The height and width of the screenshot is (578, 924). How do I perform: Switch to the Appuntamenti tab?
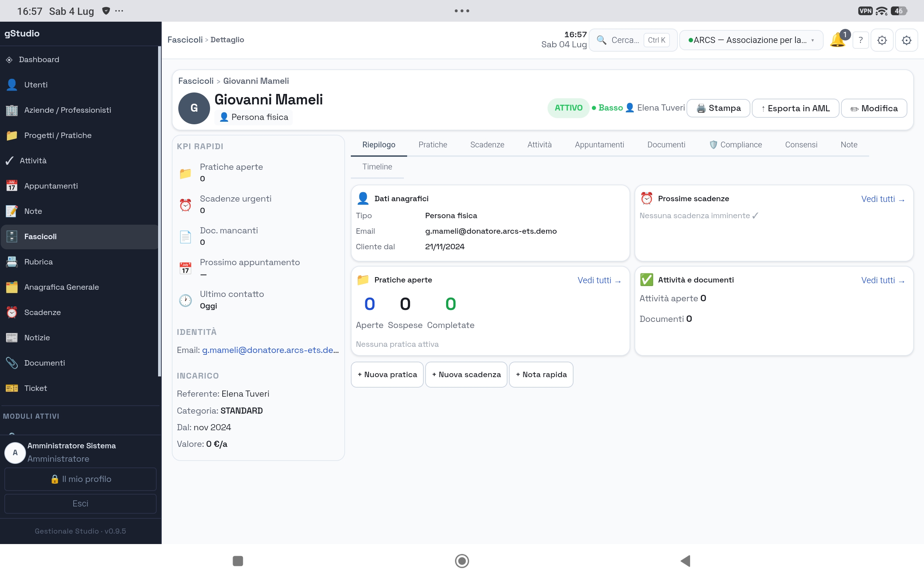click(600, 145)
